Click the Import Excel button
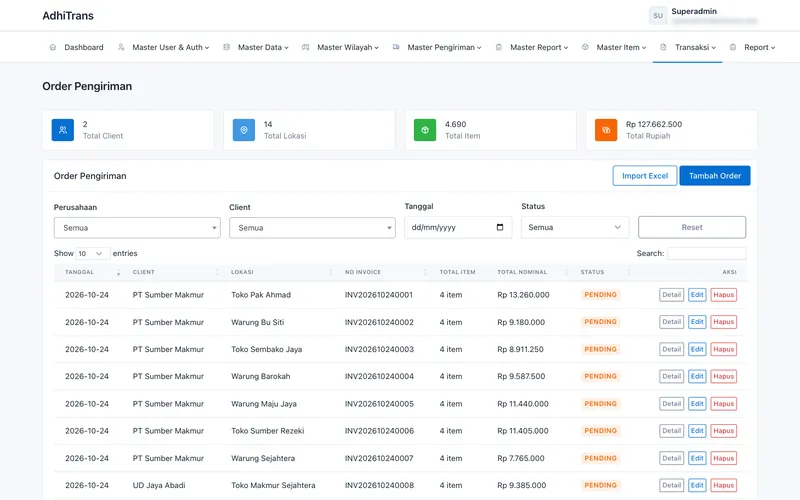 pos(645,176)
